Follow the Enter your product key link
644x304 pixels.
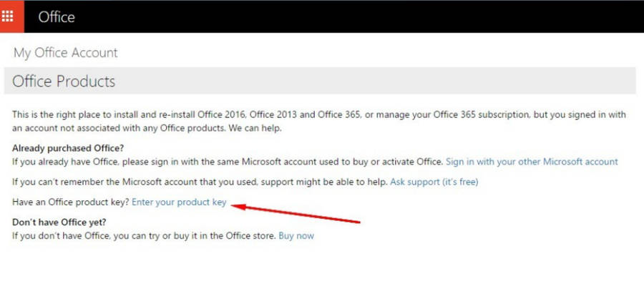pos(179,202)
